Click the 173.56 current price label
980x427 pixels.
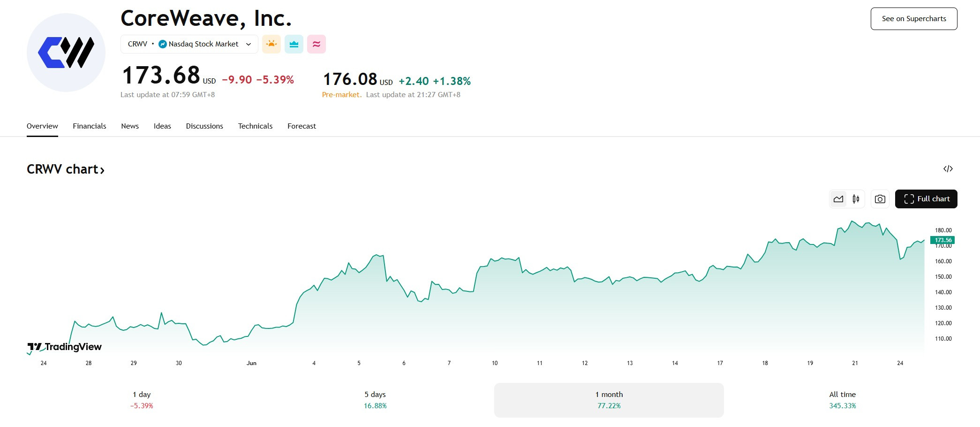tap(942, 240)
